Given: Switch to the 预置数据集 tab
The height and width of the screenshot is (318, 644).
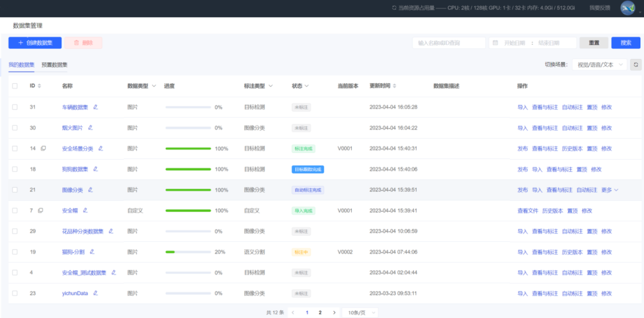Looking at the screenshot, I should pos(54,64).
